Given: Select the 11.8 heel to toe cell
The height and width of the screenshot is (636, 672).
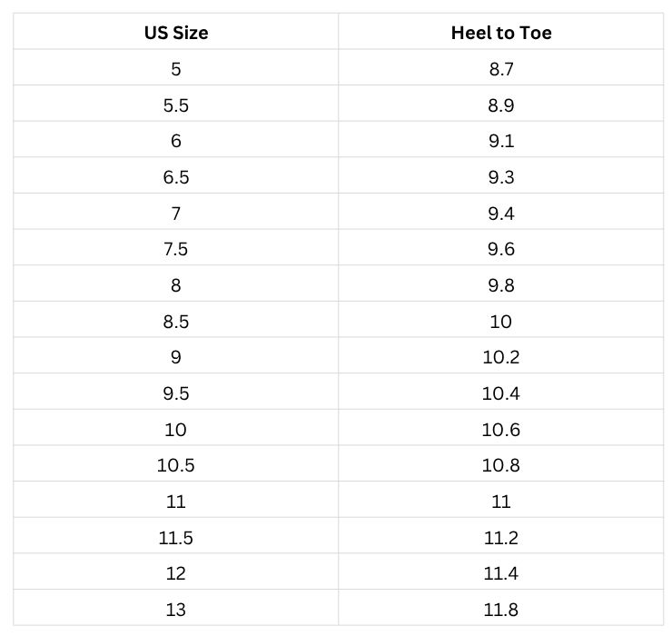Looking at the screenshot, I should point(501,610).
